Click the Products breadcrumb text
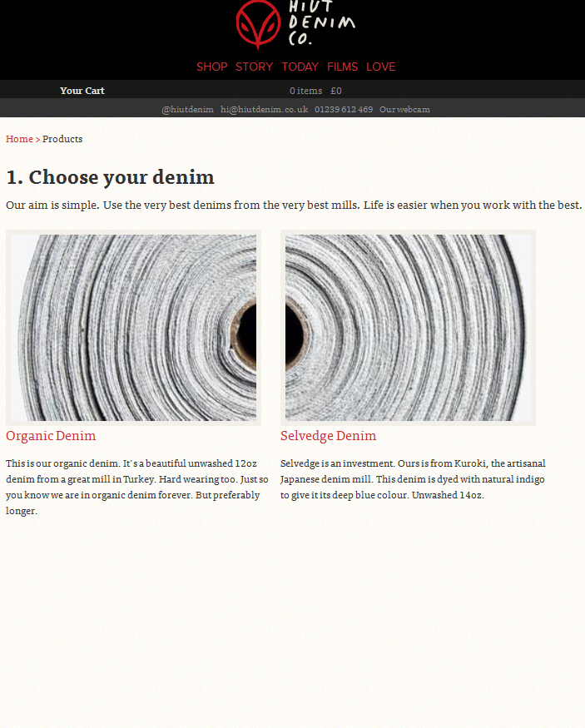 coord(62,139)
